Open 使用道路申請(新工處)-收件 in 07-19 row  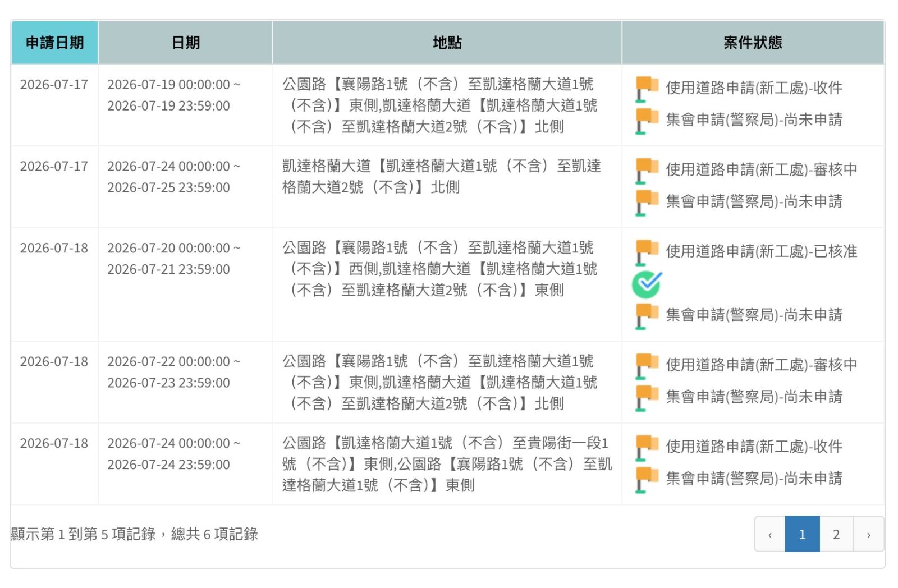[x=754, y=88]
